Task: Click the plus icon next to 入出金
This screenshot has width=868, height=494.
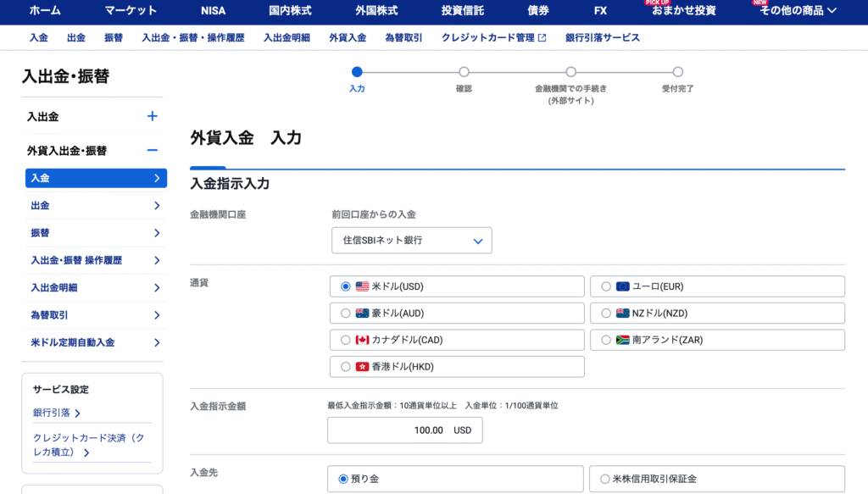Action: (x=153, y=116)
